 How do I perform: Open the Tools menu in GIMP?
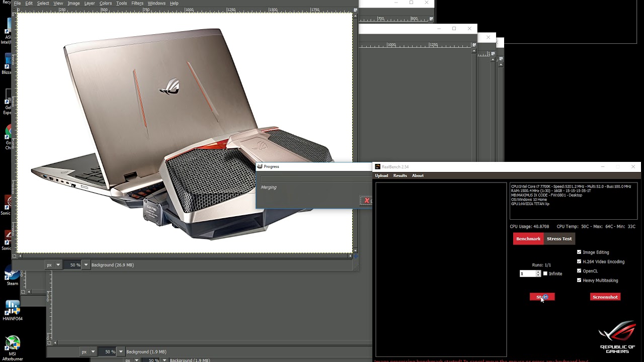pyautogui.click(x=121, y=3)
